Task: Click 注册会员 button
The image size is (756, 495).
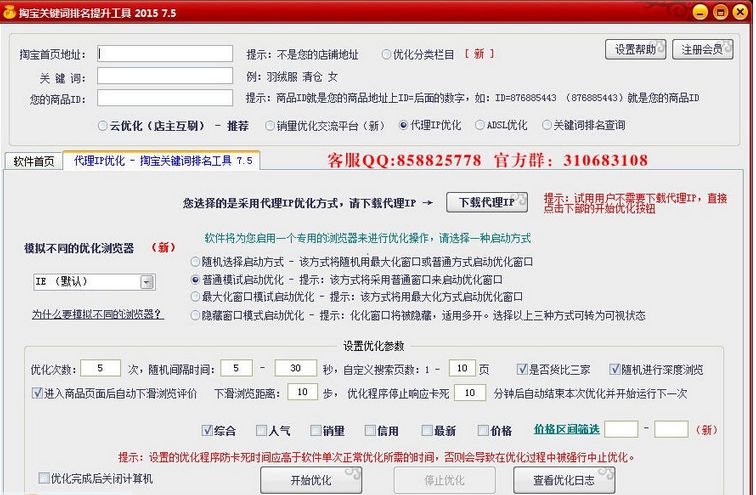Action: click(x=702, y=49)
